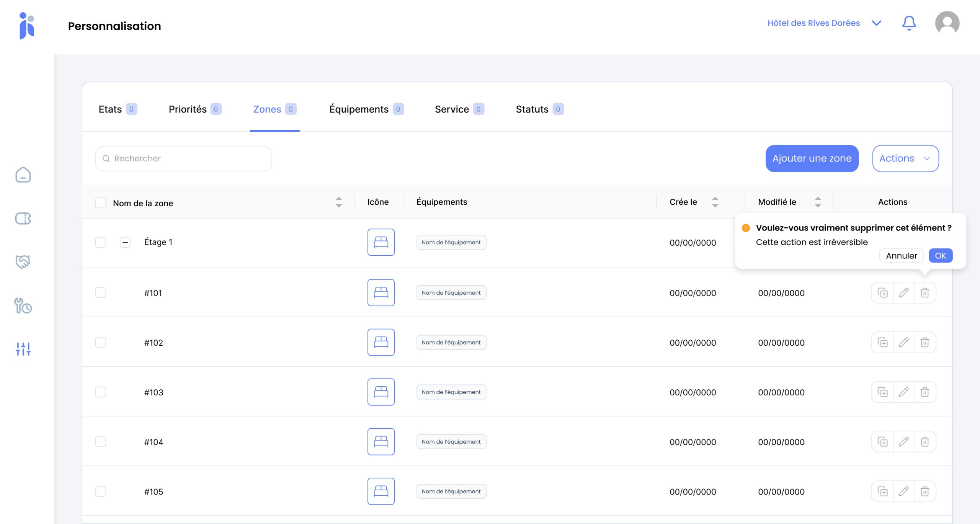
Task: Click the Ajouter une zone button
Action: click(812, 158)
